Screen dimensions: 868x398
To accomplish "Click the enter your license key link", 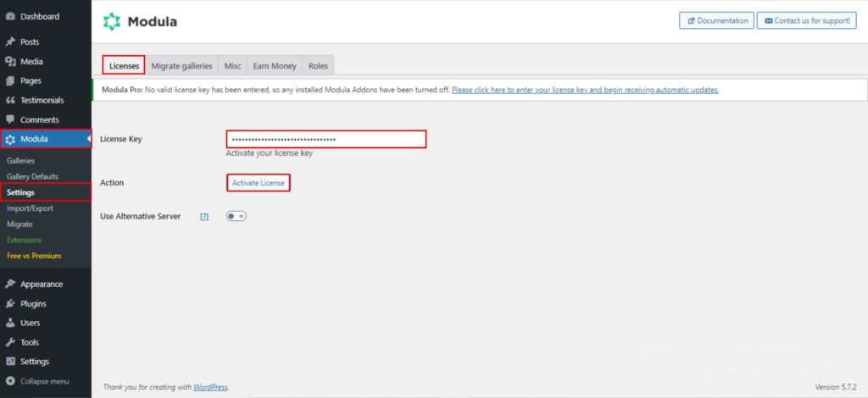I will point(585,90).
